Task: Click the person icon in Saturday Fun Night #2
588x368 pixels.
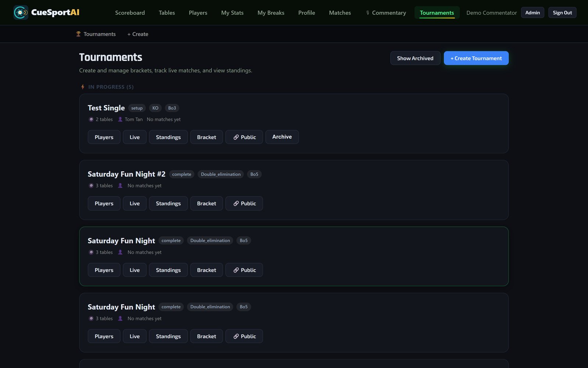Action: pyautogui.click(x=120, y=185)
